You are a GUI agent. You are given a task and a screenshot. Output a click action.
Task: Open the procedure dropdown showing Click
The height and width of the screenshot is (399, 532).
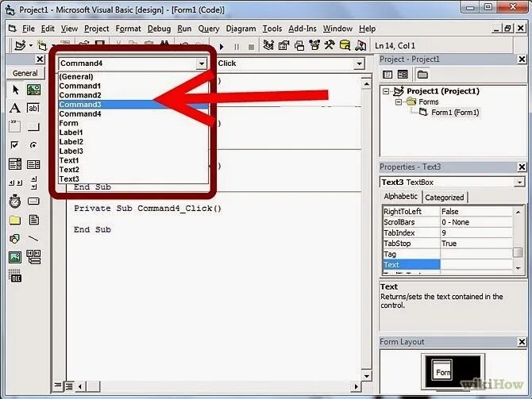359,63
